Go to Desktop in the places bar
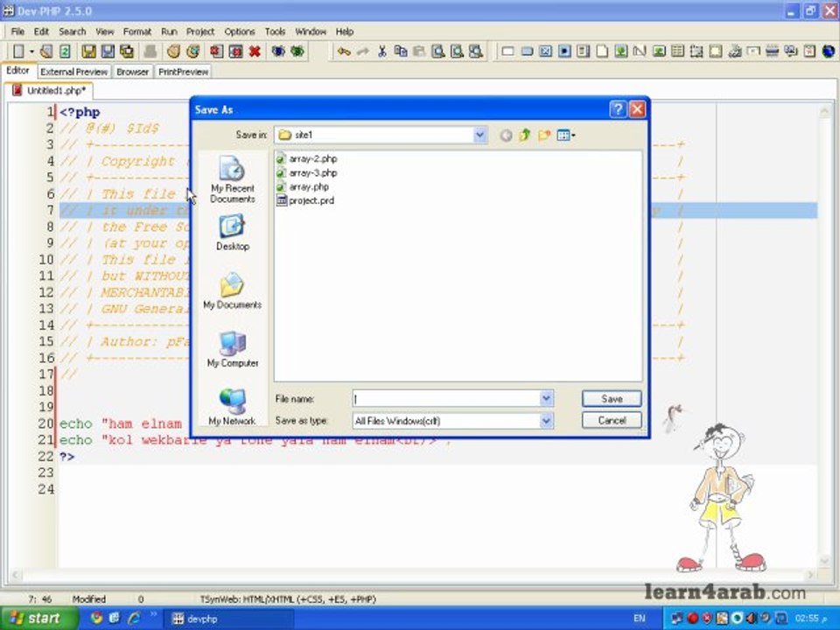 point(233,233)
